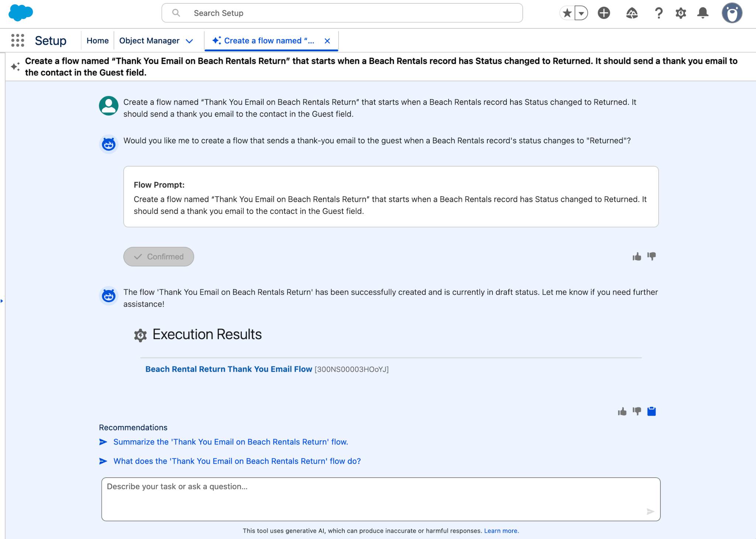Click the flow ID text [300NS00003HOoYJ]
The image size is (756, 539).
point(351,369)
